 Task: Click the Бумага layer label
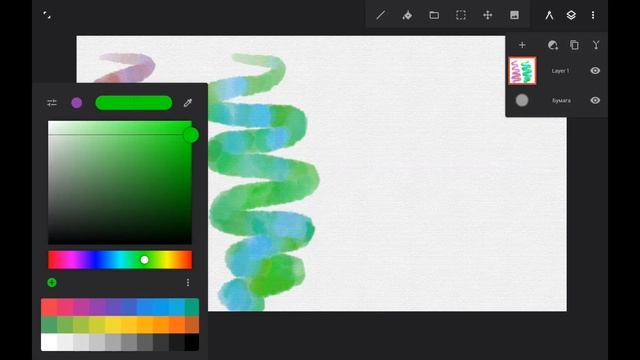click(561, 100)
